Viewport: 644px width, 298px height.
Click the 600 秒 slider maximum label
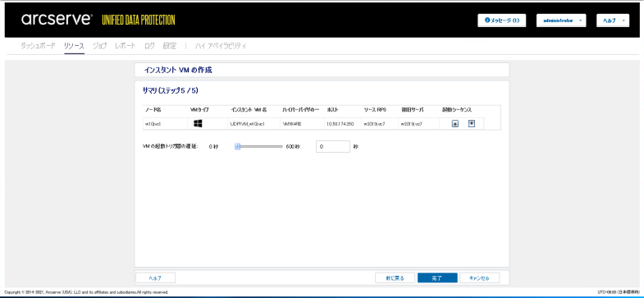pyautogui.click(x=293, y=147)
